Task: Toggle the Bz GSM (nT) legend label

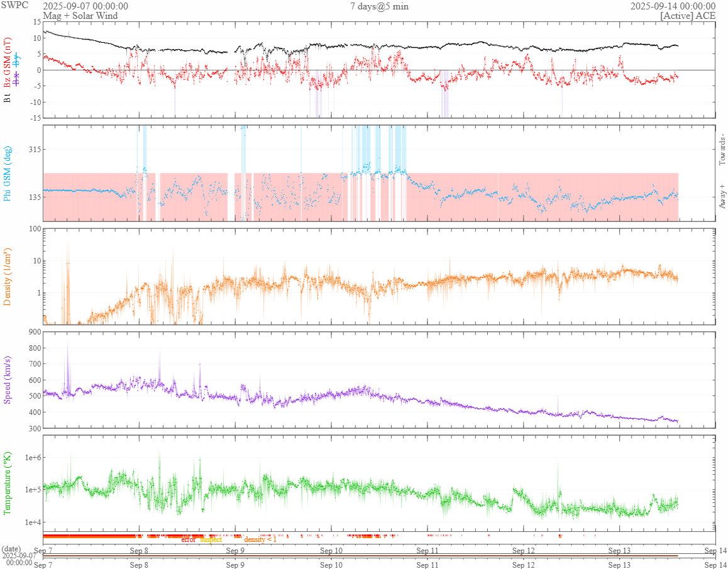Action: click(8, 61)
